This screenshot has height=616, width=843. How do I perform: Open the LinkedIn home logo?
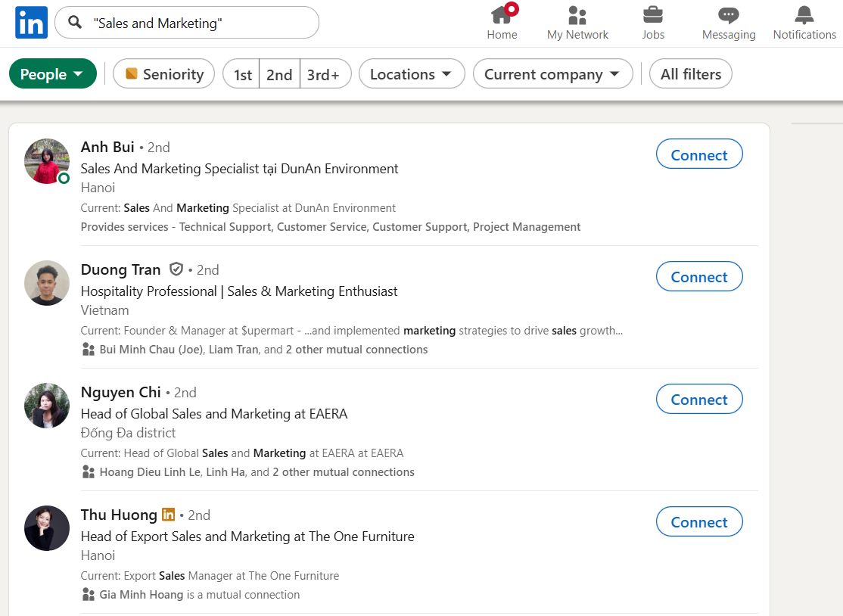tap(31, 23)
